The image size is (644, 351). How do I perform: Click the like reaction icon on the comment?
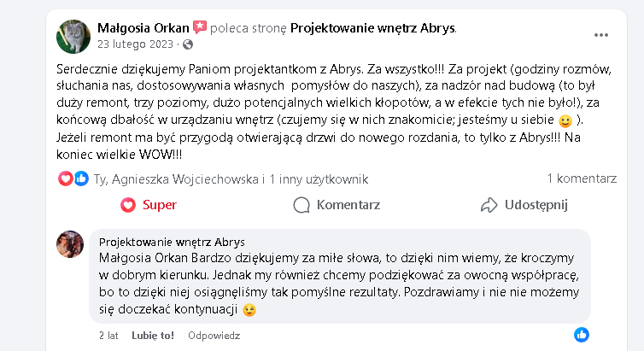pyautogui.click(x=581, y=334)
